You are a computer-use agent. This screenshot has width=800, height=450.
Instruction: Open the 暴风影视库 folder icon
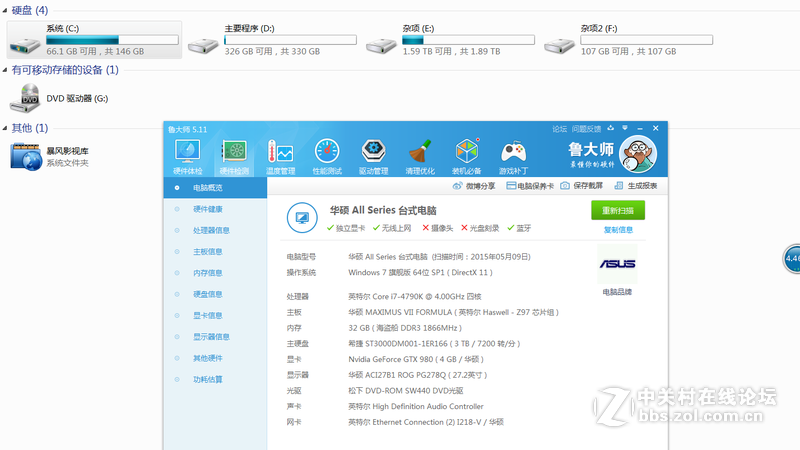(x=26, y=157)
